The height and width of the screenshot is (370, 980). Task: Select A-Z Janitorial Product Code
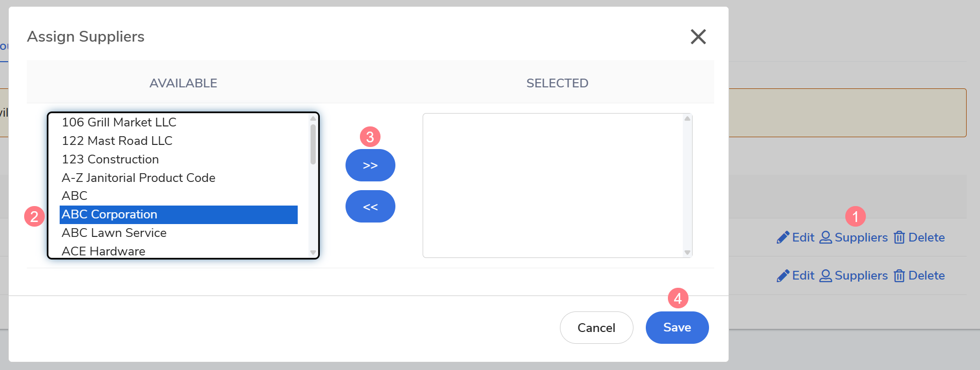(x=138, y=178)
